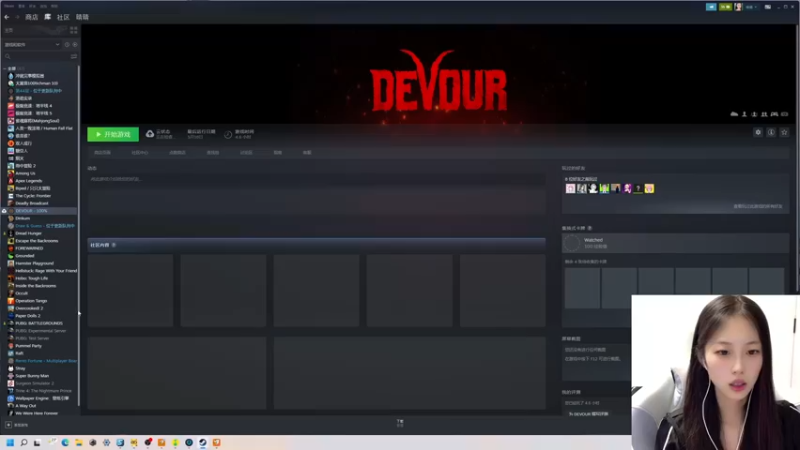Open games and software filter dropdown
Viewport: 800px width, 450px height.
point(32,44)
